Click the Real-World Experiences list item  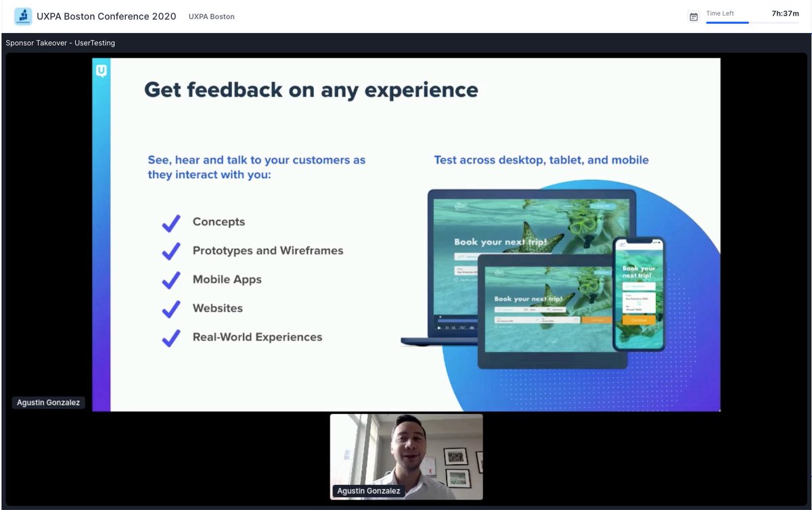(257, 337)
